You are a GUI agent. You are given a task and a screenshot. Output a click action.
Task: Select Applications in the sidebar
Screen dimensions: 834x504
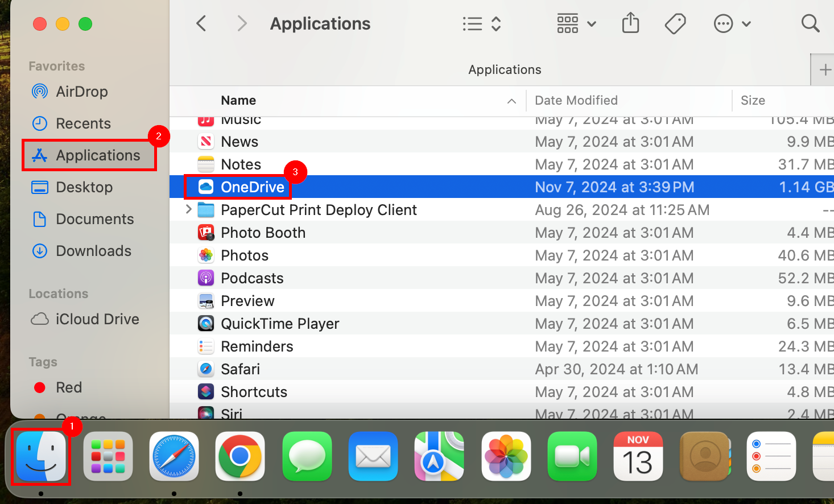(x=89, y=155)
